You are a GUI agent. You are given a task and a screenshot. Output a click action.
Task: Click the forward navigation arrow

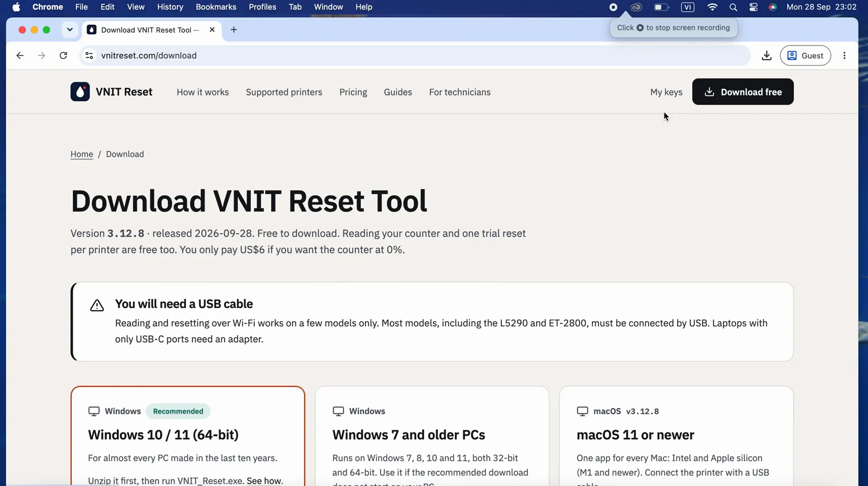(41, 55)
